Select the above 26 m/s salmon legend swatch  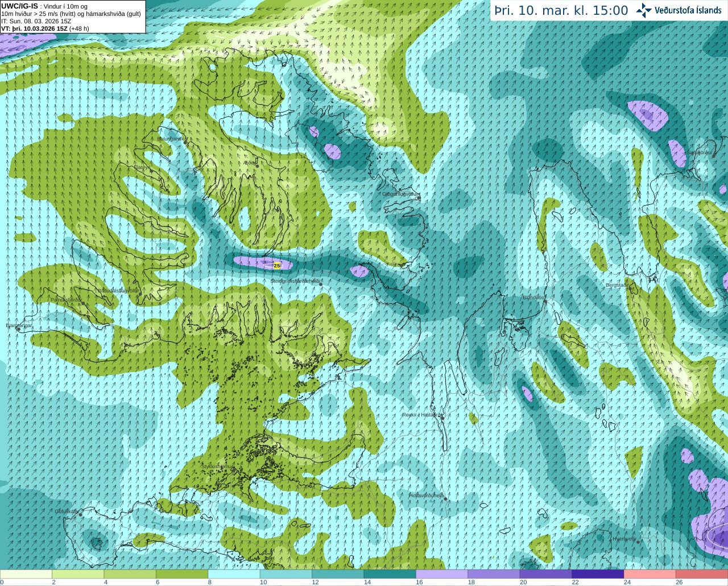[x=702, y=574]
